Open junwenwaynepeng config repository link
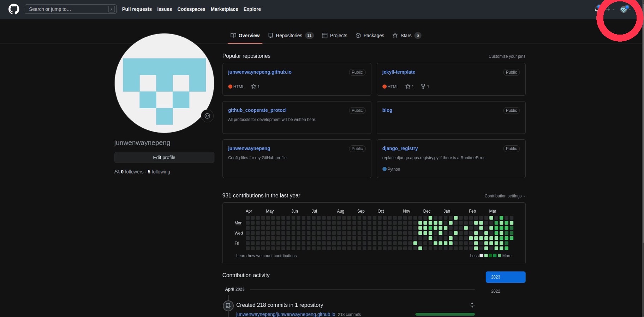The height and width of the screenshot is (317, 644). [249, 148]
